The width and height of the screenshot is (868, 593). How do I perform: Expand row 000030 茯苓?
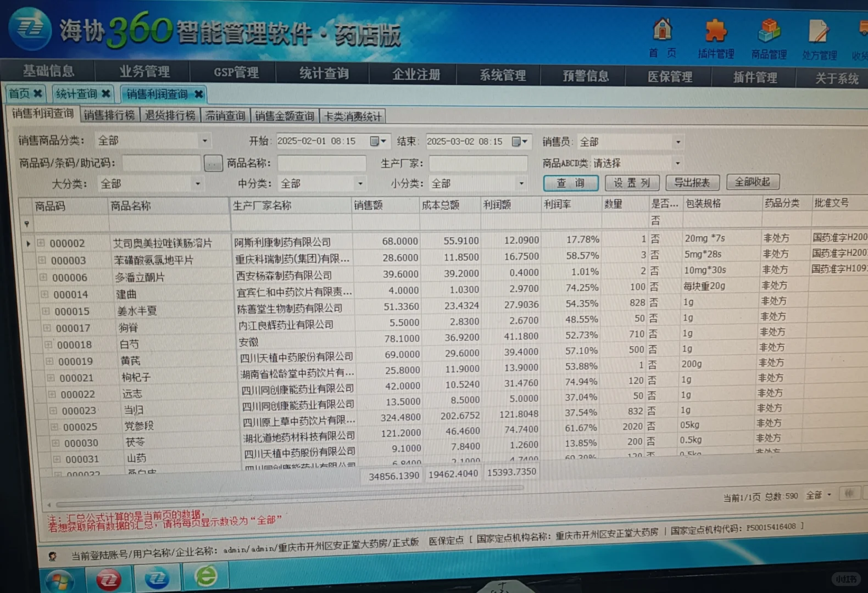pos(55,443)
